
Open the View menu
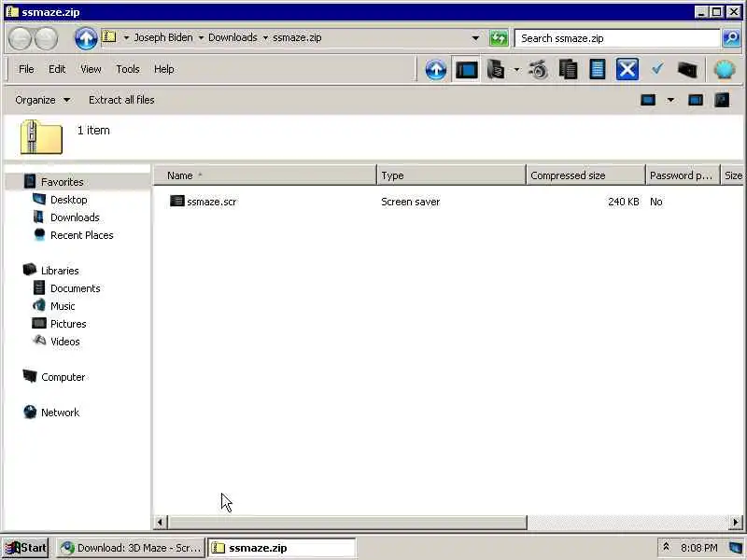[x=91, y=69]
